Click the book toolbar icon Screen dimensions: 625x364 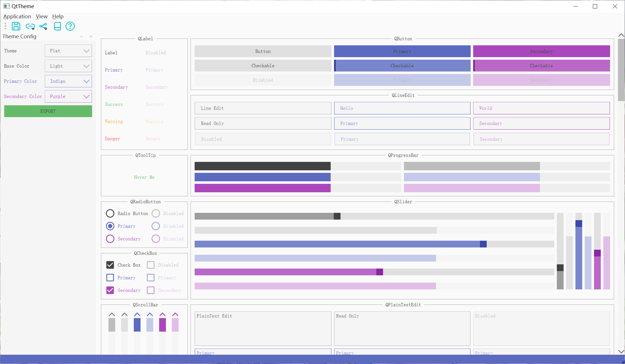pyautogui.click(x=57, y=26)
